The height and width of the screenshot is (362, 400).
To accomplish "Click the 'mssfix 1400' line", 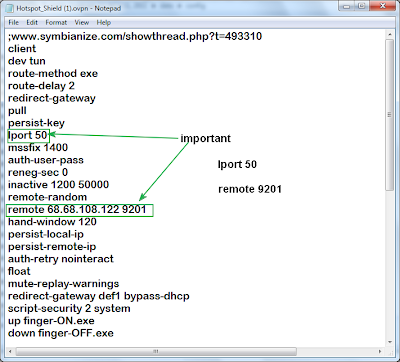I will [38, 147].
